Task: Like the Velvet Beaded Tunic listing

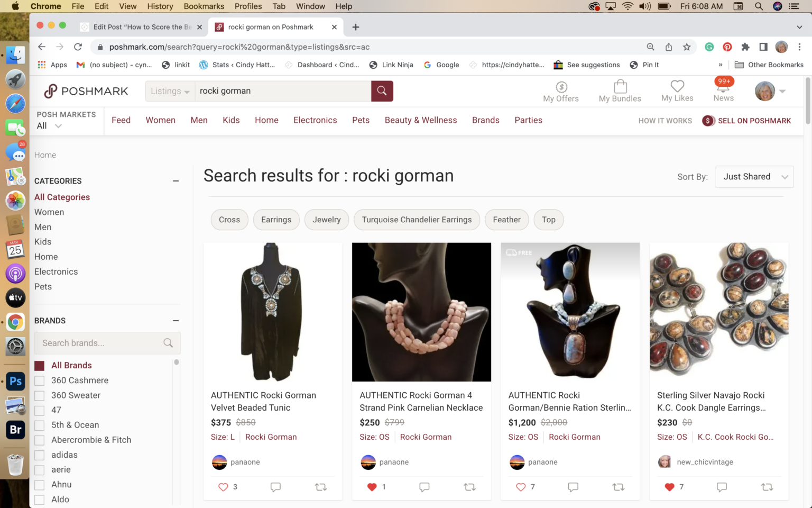Action: click(x=223, y=487)
